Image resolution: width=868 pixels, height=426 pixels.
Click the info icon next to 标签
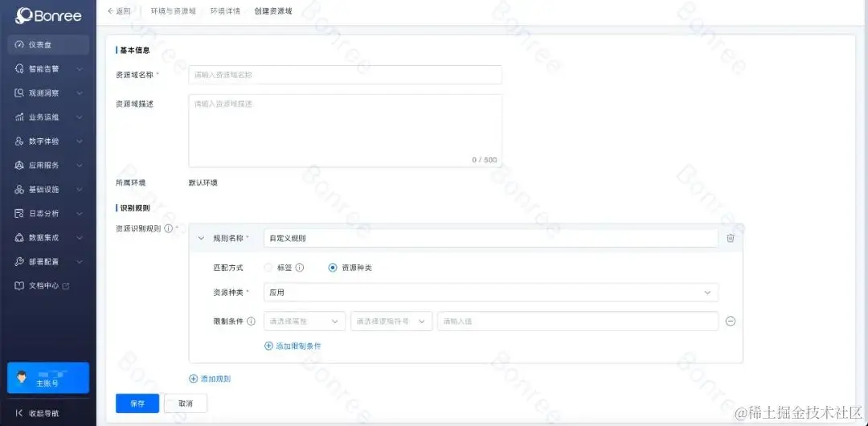click(300, 268)
